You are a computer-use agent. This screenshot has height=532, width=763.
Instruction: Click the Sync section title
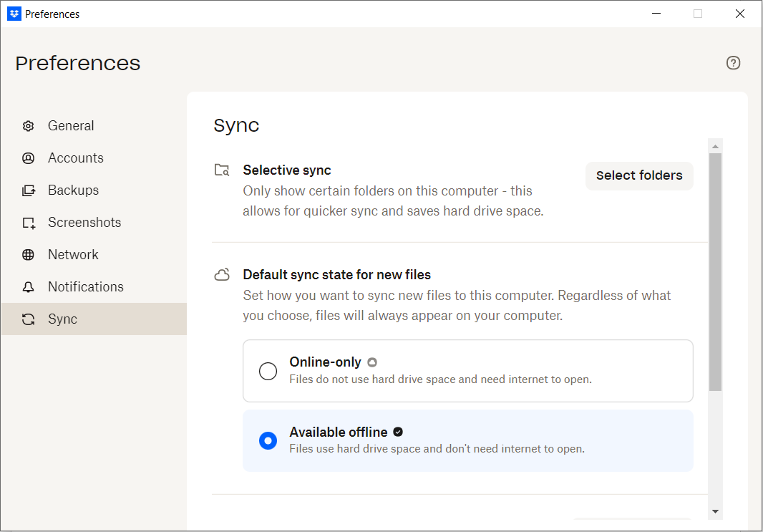(236, 125)
